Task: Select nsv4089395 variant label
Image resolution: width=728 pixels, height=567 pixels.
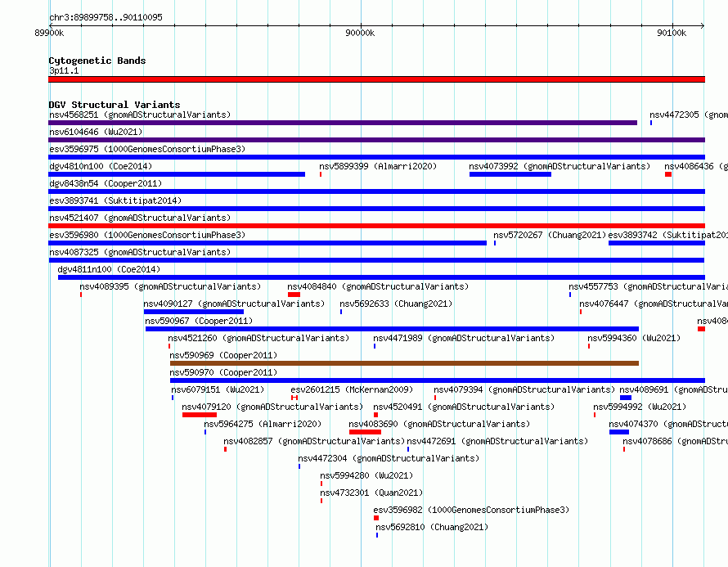Action: (x=170, y=286)
